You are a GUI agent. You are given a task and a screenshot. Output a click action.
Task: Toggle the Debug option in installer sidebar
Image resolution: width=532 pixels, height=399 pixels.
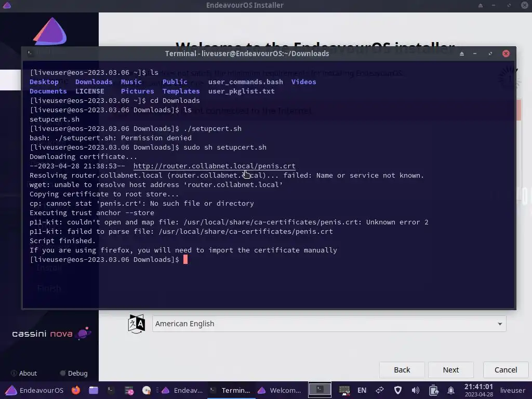74,373
